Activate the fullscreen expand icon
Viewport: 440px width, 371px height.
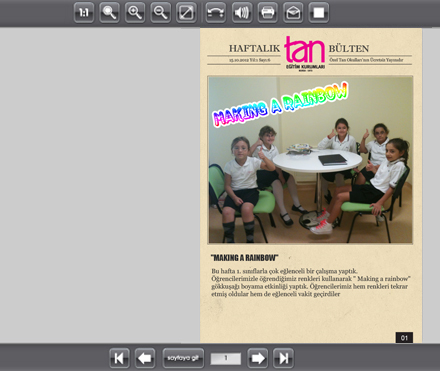[x=186, y=13]
